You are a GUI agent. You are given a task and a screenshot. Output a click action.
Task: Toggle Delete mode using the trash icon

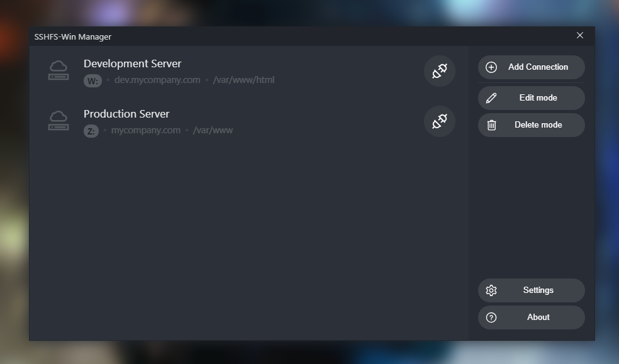point(491,125)
